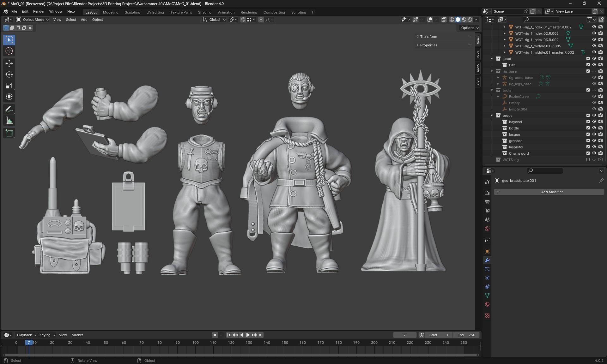The image size is (607, 364).
Task: Open the Material properties tab icon
Action: pyautogui.click(x=487, y=304)
